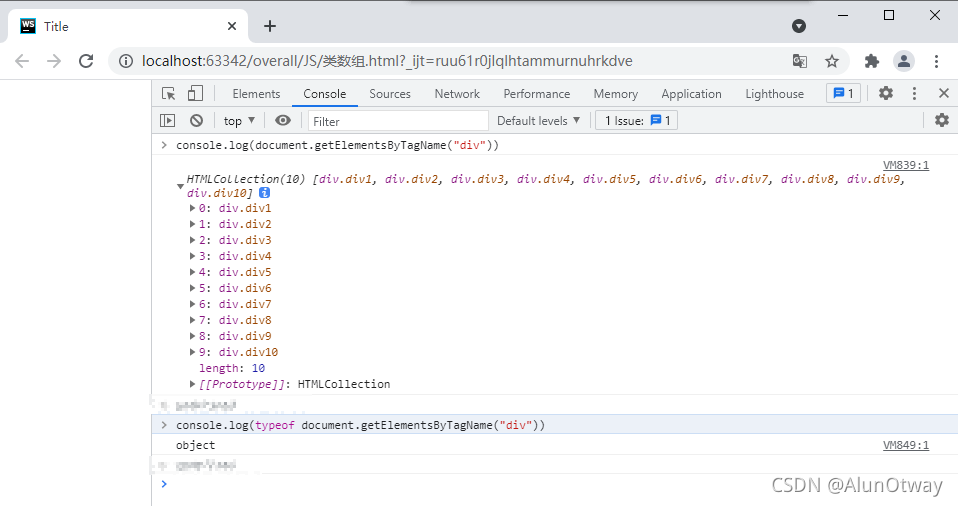
Task: Expand entry 1: div.div2
Action: (192, 224)
